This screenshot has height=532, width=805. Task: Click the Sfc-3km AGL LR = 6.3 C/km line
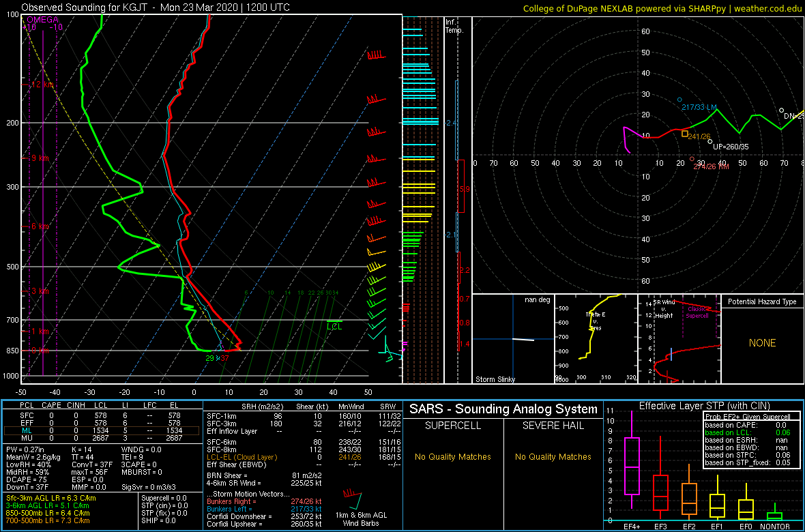coord(50,498)
